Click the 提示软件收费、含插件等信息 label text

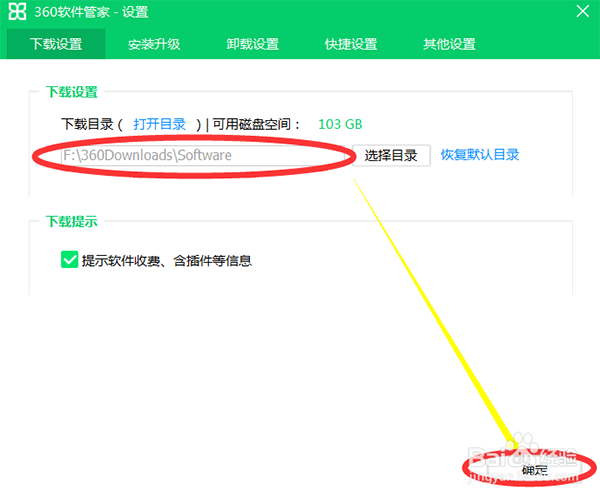[x=166, y=260]
